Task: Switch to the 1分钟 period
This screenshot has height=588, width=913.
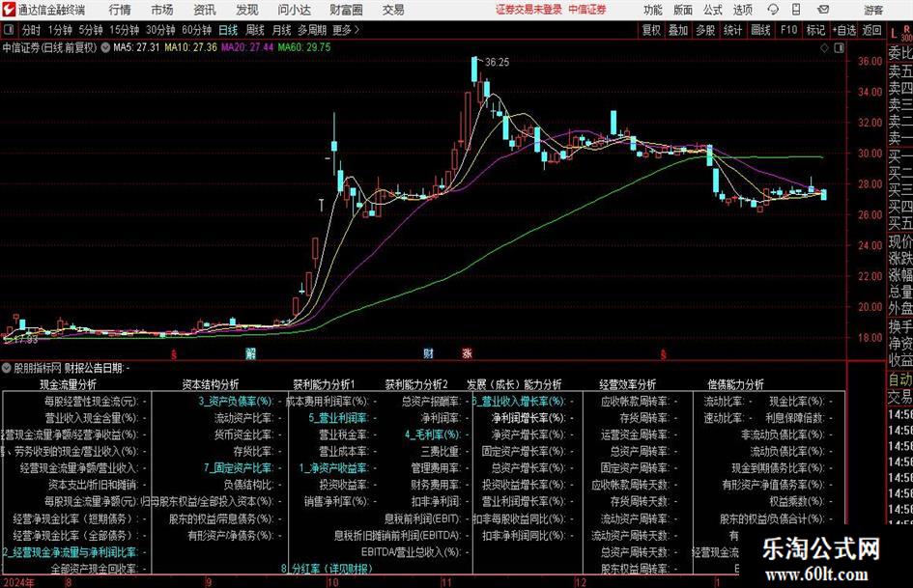Action: click(x=60, y=30)
